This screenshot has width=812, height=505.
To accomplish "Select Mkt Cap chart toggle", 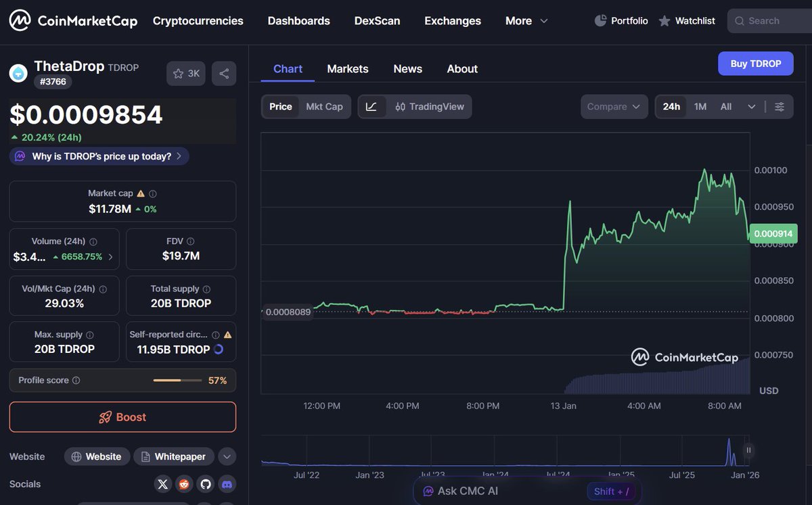I will pyautogui.click(x=324, y=107).
